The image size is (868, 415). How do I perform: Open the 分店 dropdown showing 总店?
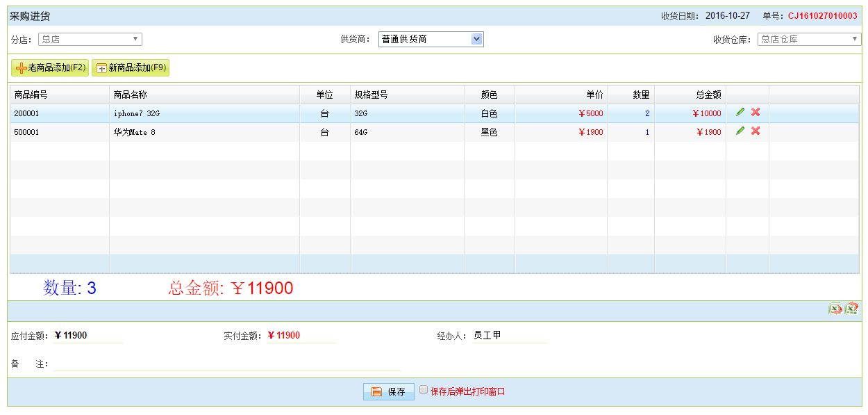[x=90, y=40]
